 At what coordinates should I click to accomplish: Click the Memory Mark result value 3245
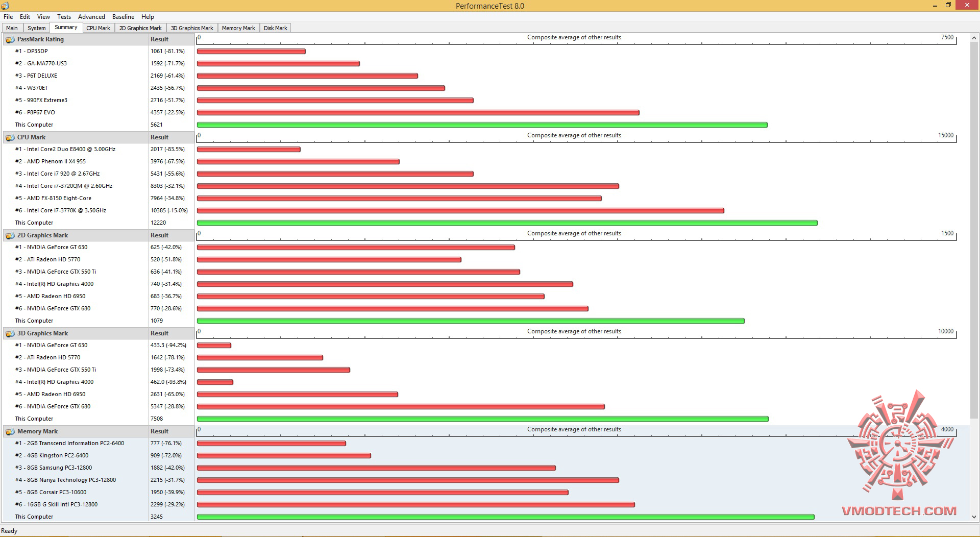pos(157,517)
